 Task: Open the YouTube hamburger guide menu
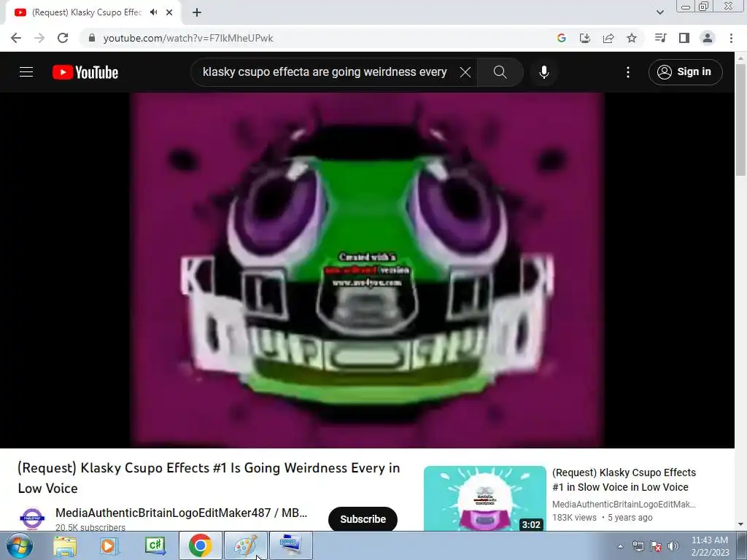point(26,72)
